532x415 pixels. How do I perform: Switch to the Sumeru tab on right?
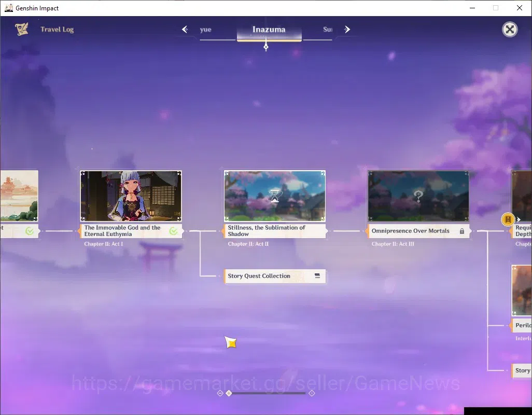tap(327, 30)
